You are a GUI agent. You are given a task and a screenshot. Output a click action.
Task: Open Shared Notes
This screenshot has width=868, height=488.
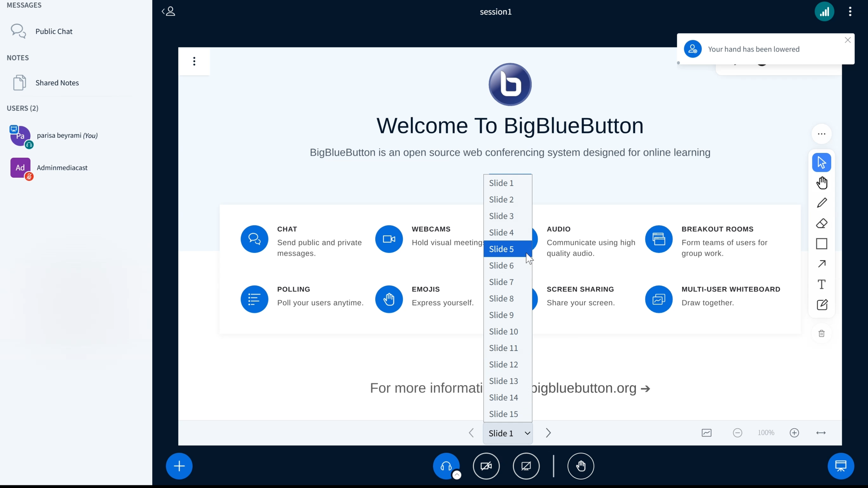click(57, 83)
